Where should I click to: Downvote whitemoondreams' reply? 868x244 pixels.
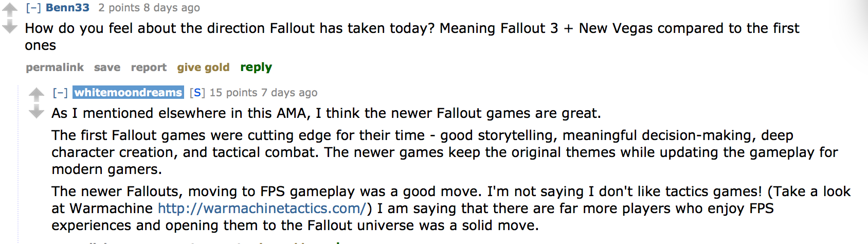click(36, 112)
